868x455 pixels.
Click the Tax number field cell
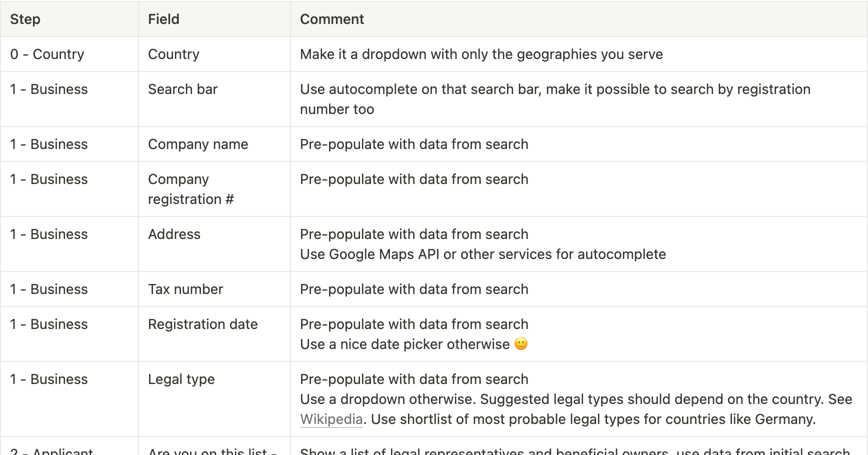[214, 289]
